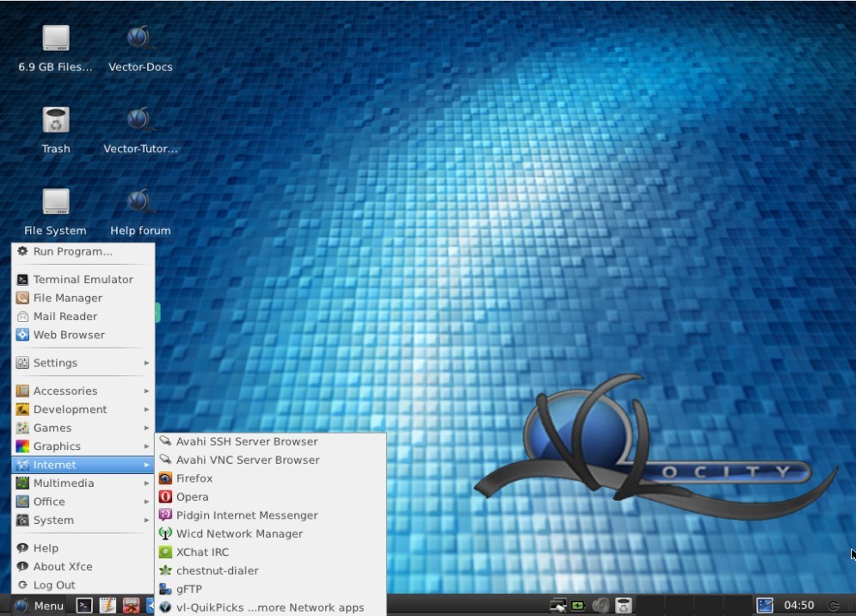The height and width of the screenshot is (616, 856).
Task: Click the logout icon at panel end
Action: click(834, 605)
